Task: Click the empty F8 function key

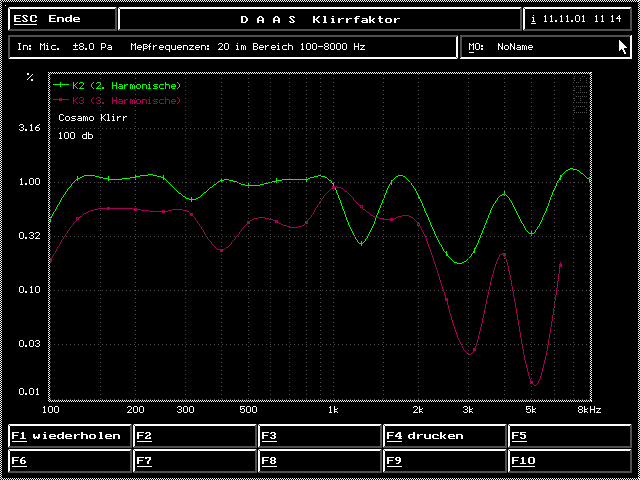Action: pos(320,461)
